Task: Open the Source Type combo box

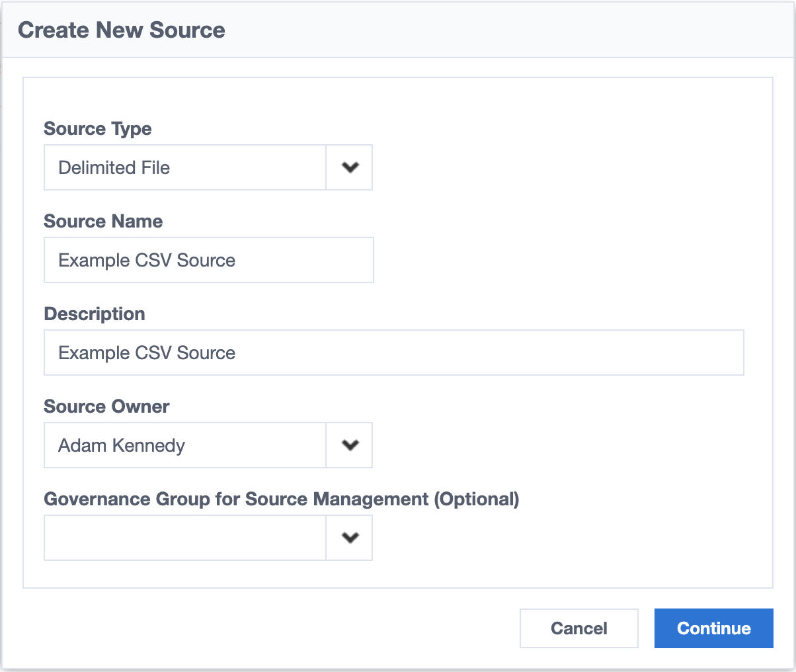Action: [x=185, y=167]
